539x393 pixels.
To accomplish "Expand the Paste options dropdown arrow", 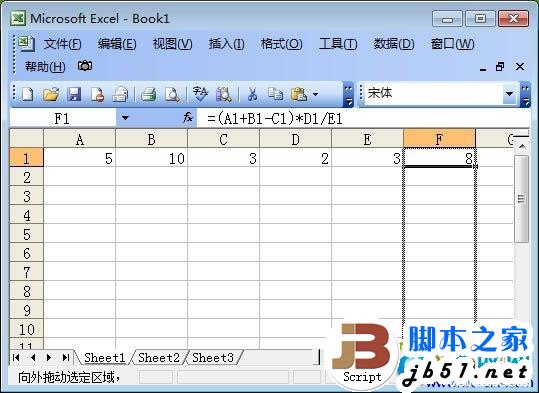I will point(316,94).
